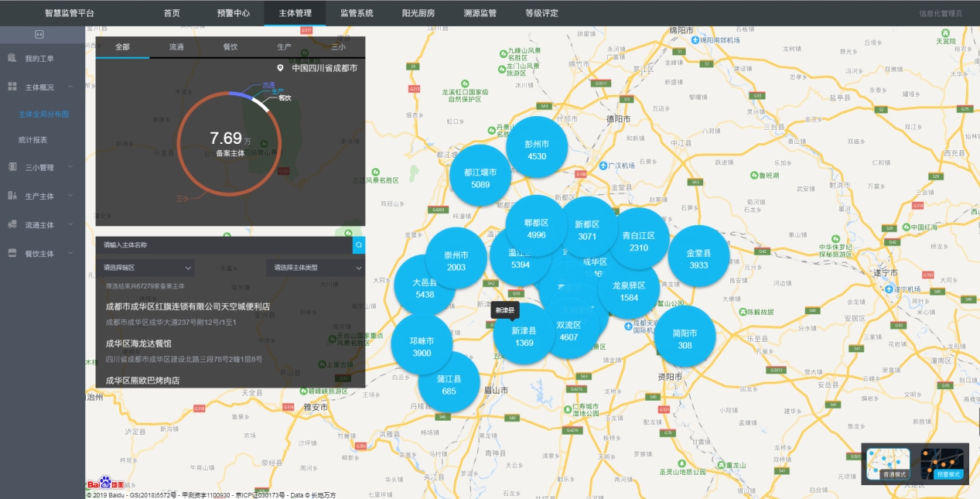Click the 餐饮主体 sidebar icon
This screenshot has height=499, width=980.
12,253
